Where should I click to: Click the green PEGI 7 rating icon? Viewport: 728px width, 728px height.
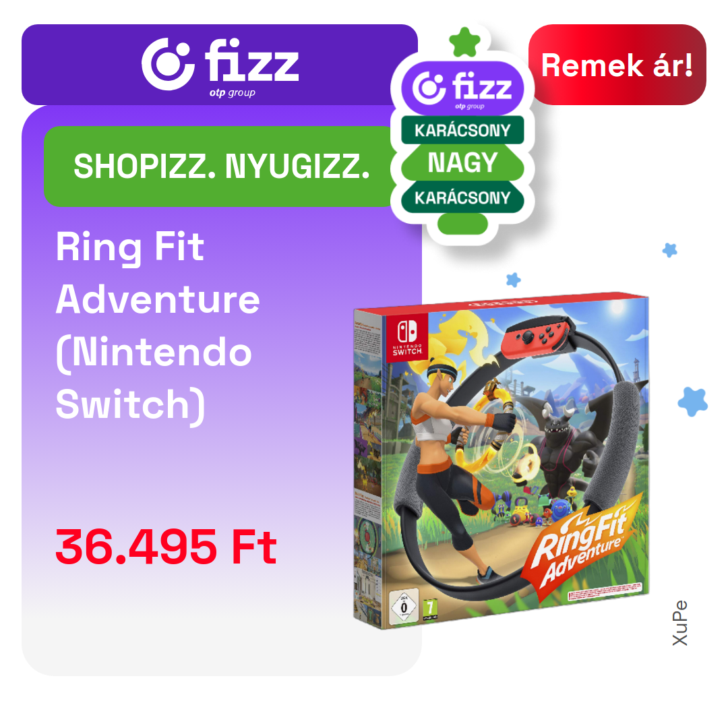tap(430, 609)
